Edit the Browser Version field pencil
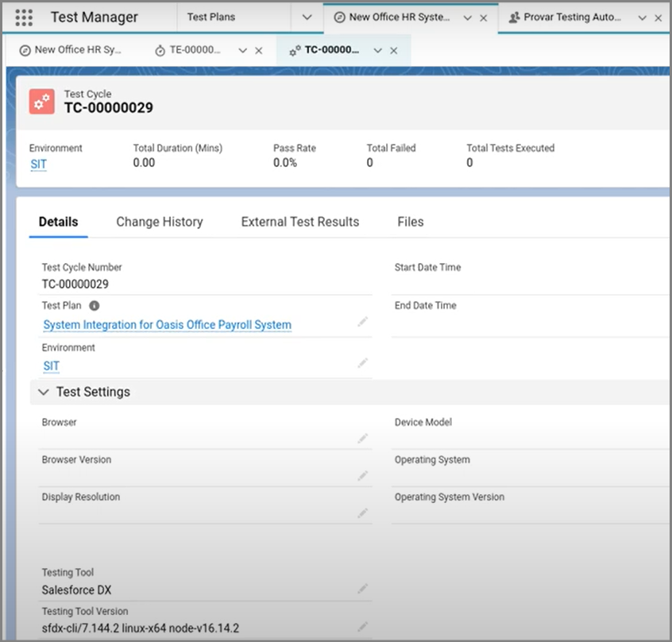The image size is (672, 642). pyautogui.click(x=362, y=475)
